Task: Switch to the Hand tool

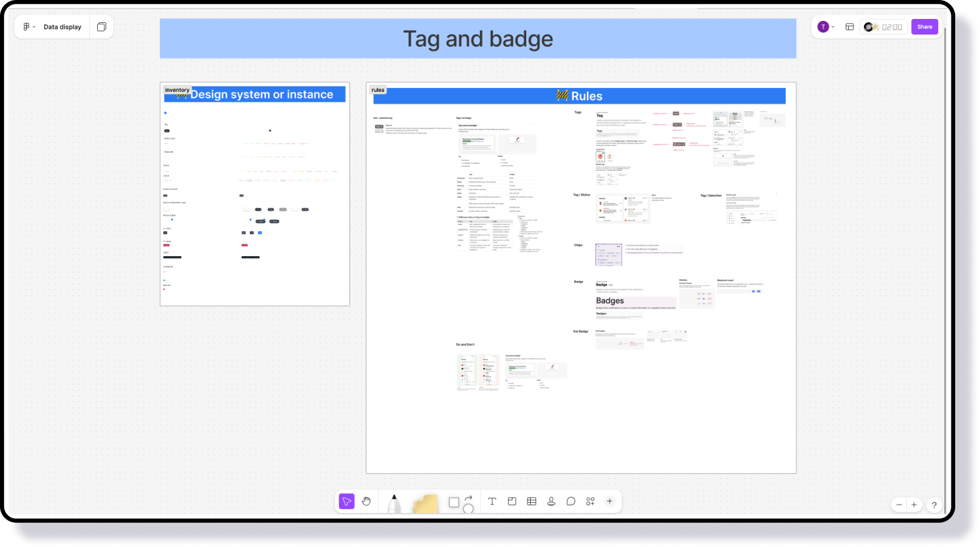Action: click(x=366, y=501)
